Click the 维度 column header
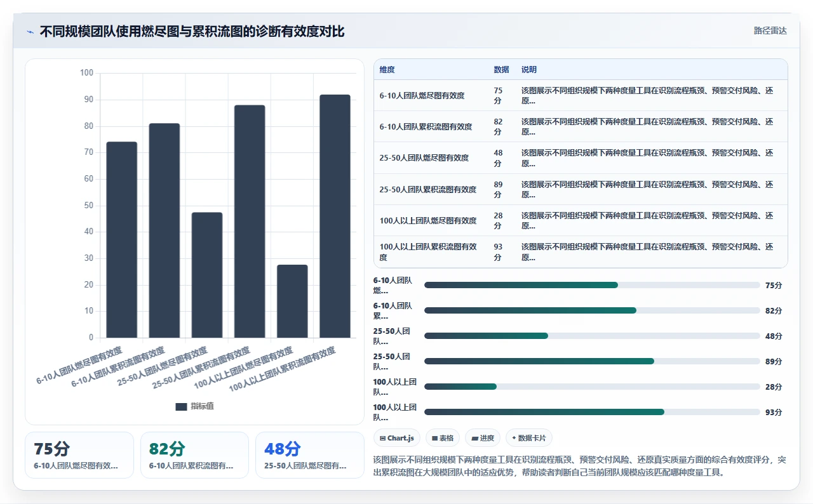The width and height of the screenshot is (813, 504). pyautogui.click(x=387, y=70)
